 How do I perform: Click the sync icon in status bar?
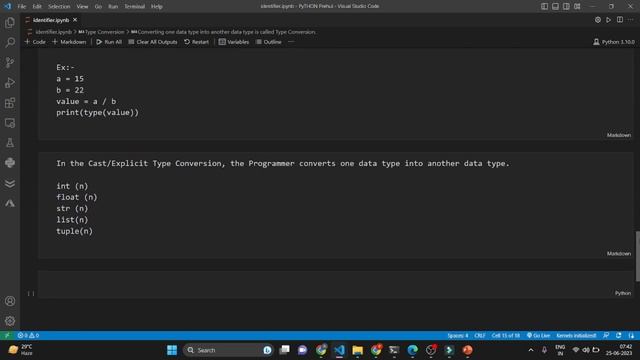coord(619,336)
